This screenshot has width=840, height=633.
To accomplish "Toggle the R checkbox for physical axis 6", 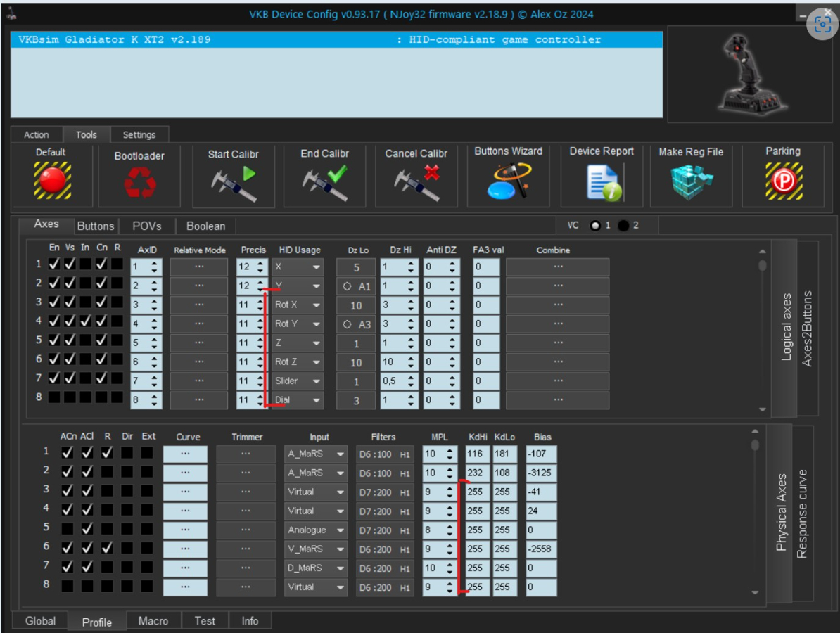I will (x=107, y=548).
